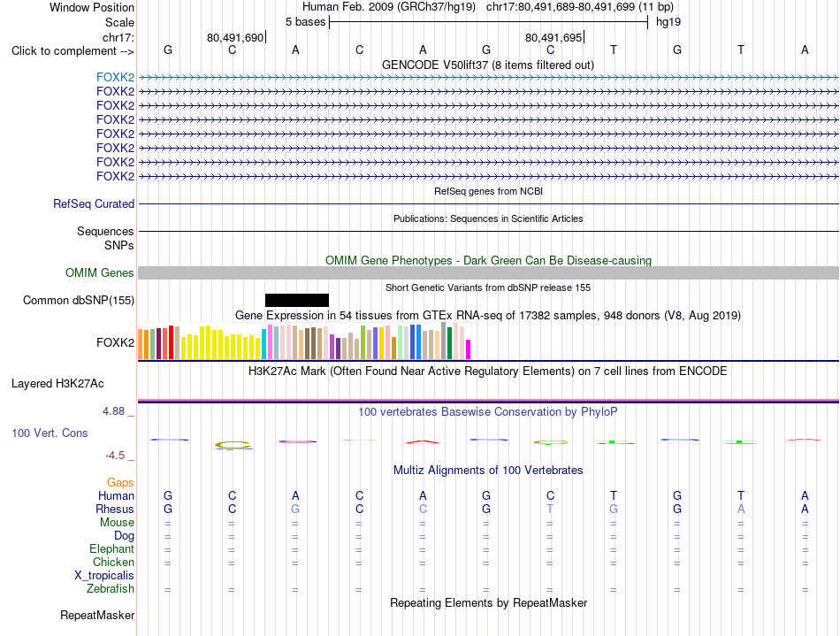Click the OMIM Gene Phenotypes green title
Screen dimensions: 840x636
tap(489, 260)
